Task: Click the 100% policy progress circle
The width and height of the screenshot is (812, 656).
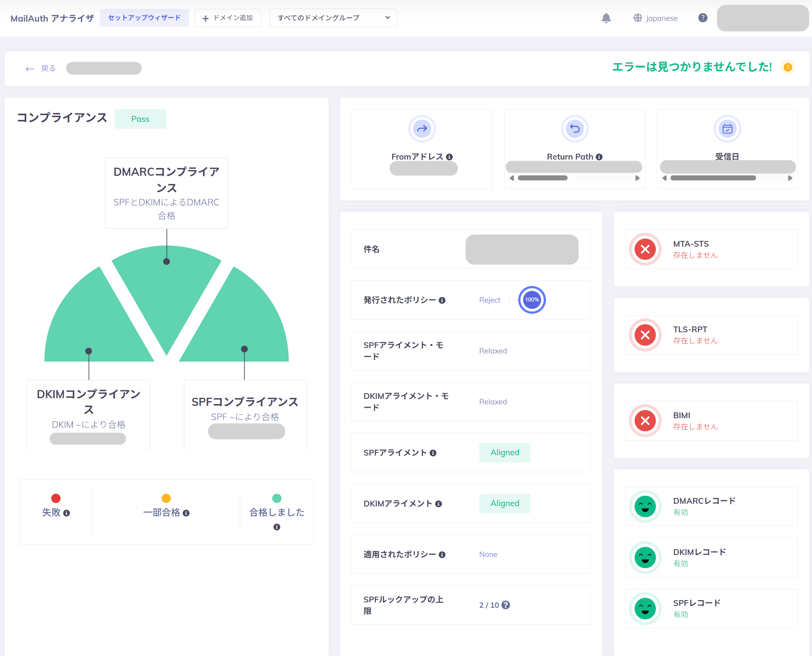Action: pos(532,300)
